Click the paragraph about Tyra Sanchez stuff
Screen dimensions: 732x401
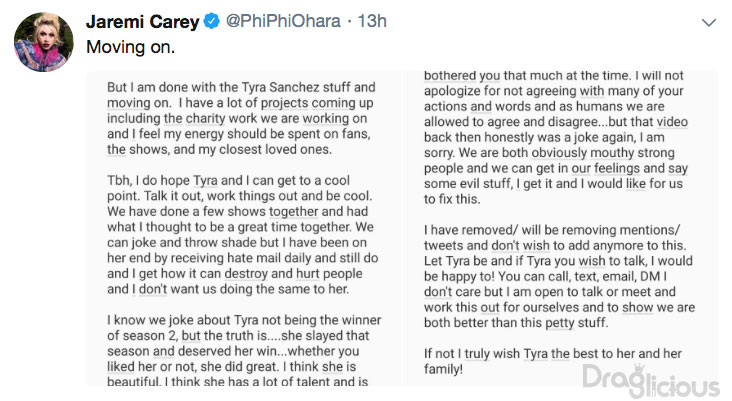[x=241, y=118]
